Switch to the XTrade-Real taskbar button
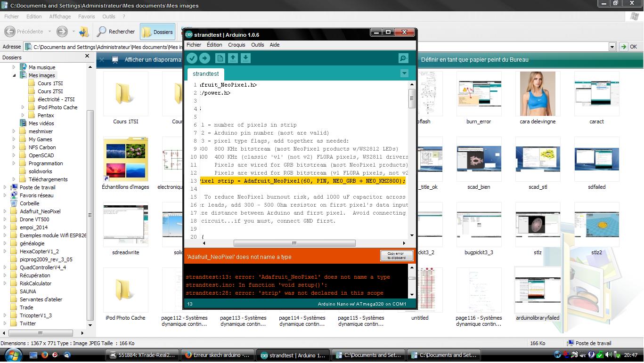 142,355
